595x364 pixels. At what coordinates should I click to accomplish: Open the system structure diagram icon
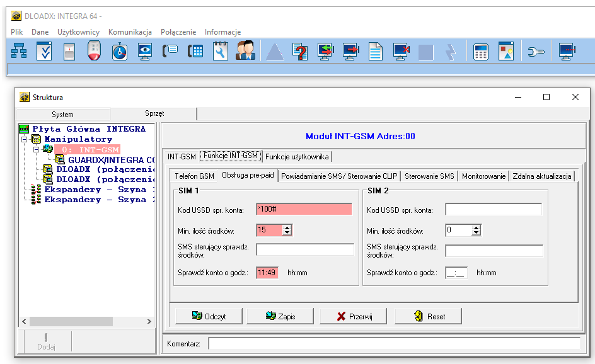pyautogui.click(x=19, y=51)
